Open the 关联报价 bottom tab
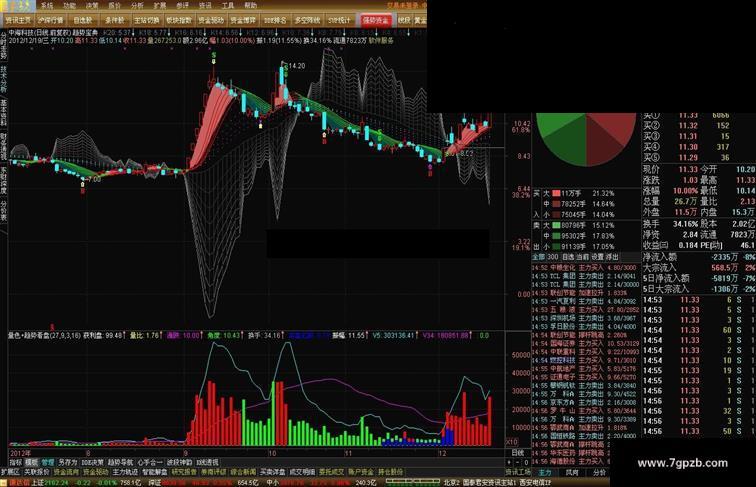 click(37, 472)
